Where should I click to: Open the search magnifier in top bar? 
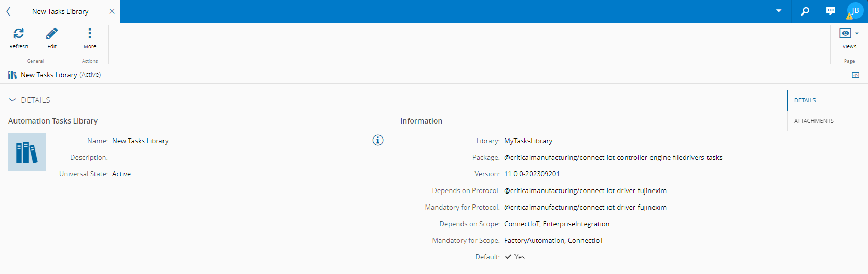(805, 11)
